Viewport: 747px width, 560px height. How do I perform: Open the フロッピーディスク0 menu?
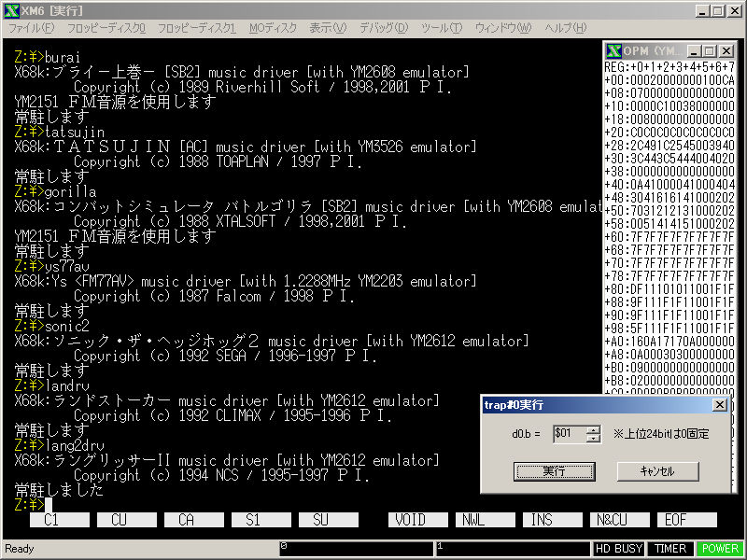point(106,28)
